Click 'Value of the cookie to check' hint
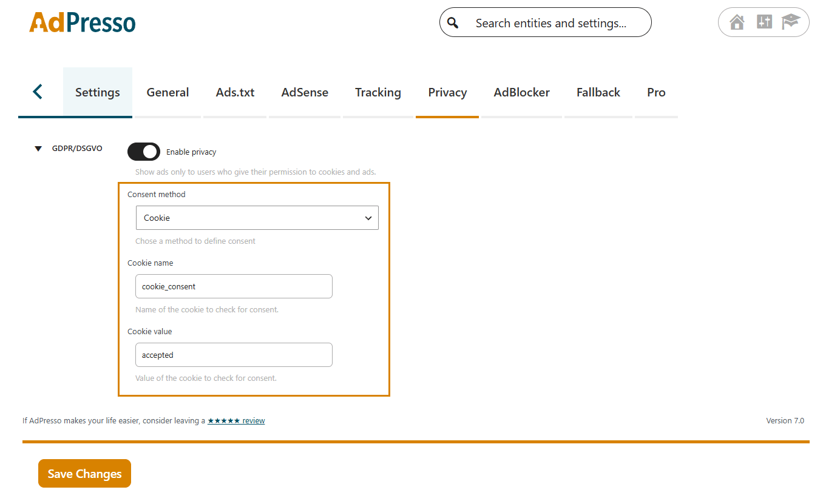Screen dimensions: 823x504 pos(206,378)
